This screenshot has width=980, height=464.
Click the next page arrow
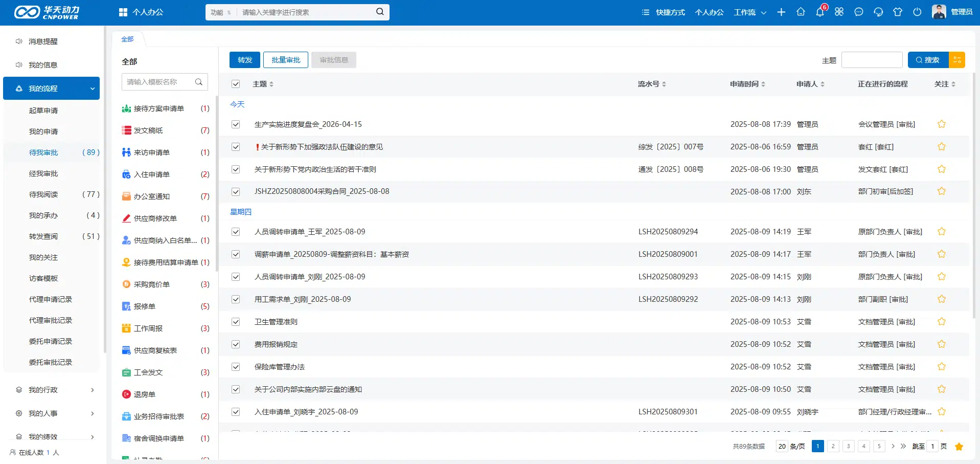point(893,446)
